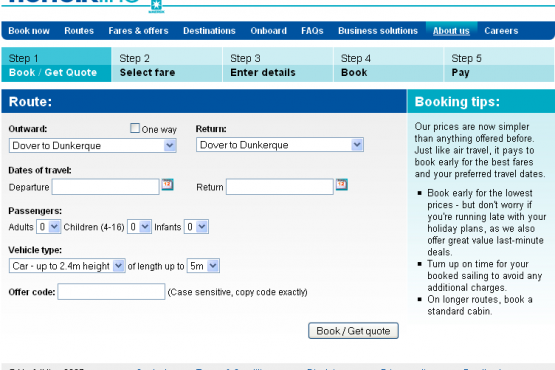This screenshot has width=555, height=370.
Task: Open the vehicle length dropdown showing 5m
Action: pyautogui.click(x=203, y=266)
